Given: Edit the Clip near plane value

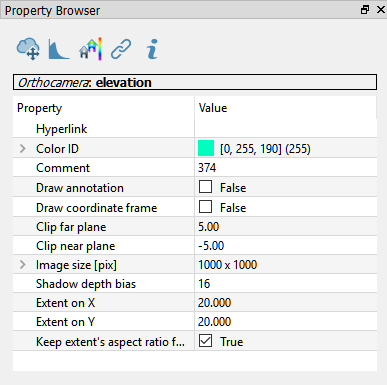Looking at the screenshot, I should click(x=286, y=246).
